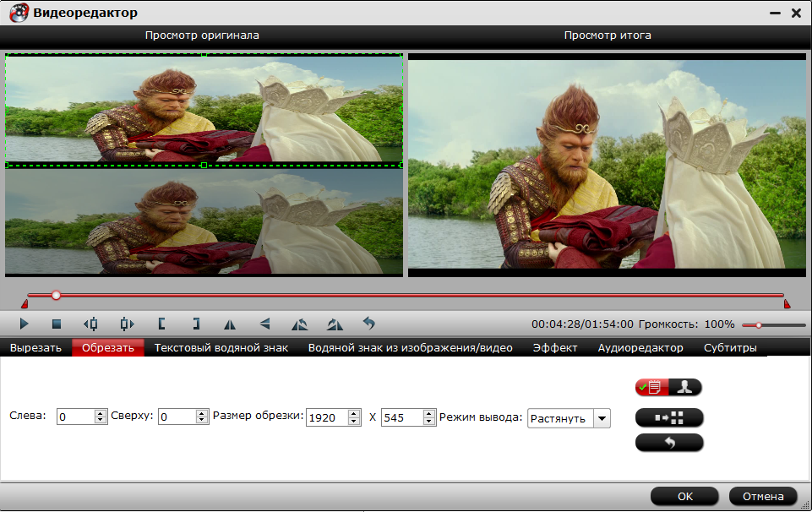Screen dimensions: 812x512
Task: Click the red start trim marker
Action: tap(25, 303)
